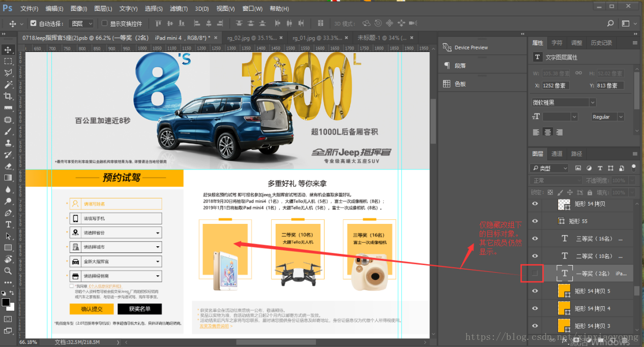The width and height of the screenshot is (644, 347).
Task: Open the 滤镜(T) menu
Action: click(x=179, y=9)
